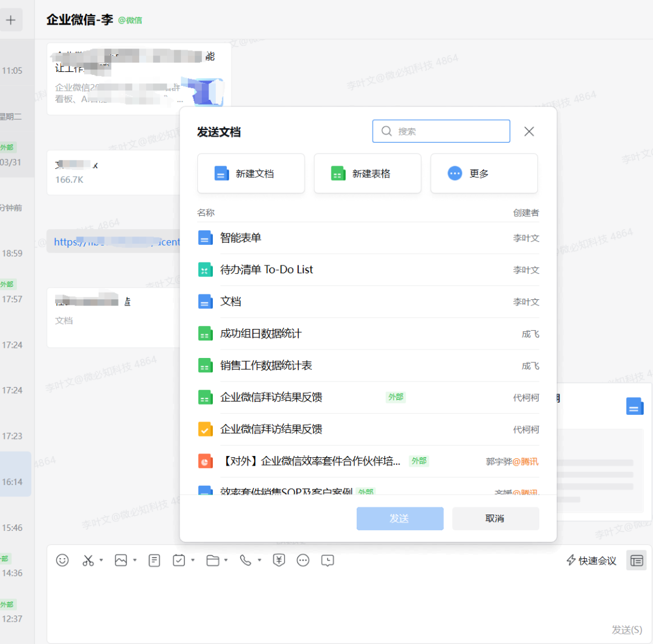
Task: Expand the folder options arrow
Action: click(x=226, y=561)
